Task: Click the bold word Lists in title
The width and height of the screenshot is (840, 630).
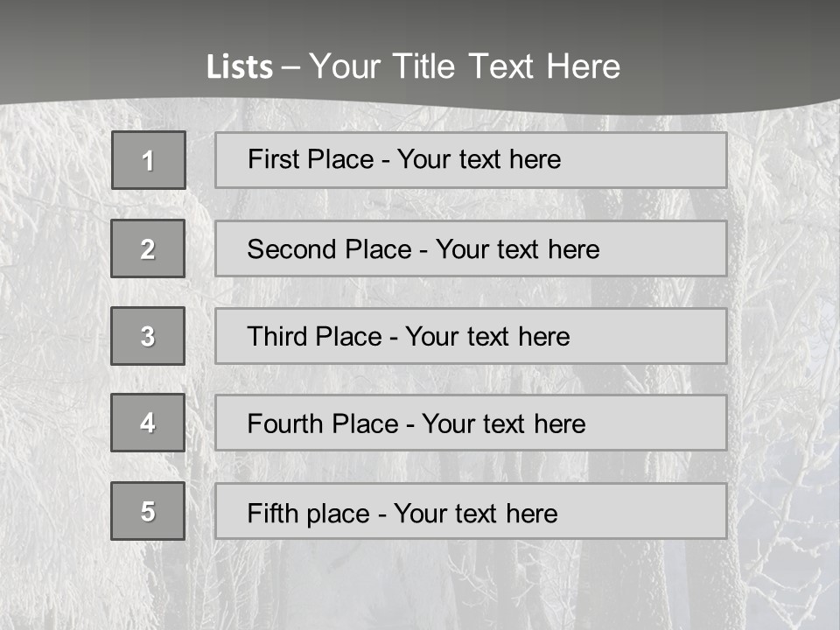Action: click(240, 67)
